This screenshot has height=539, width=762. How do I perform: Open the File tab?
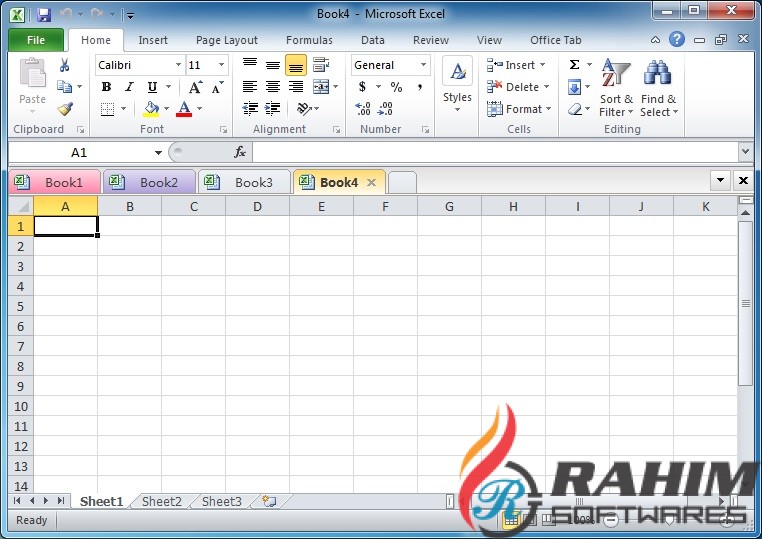[36, 40]
